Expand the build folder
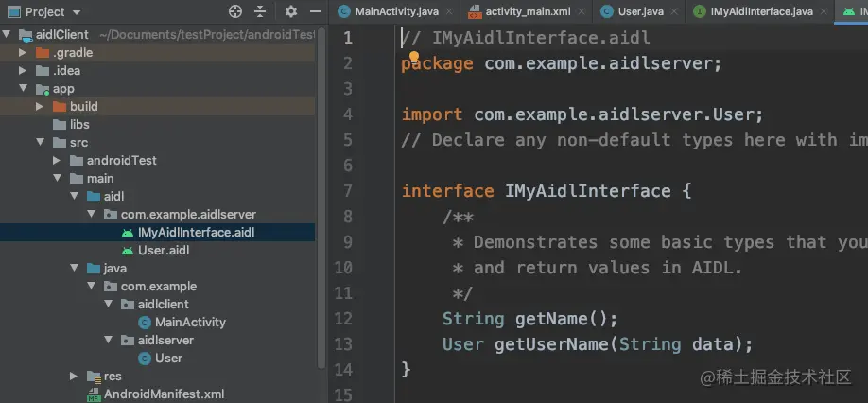The height and width of the screenshot is (403, 868). click(40, 106)
